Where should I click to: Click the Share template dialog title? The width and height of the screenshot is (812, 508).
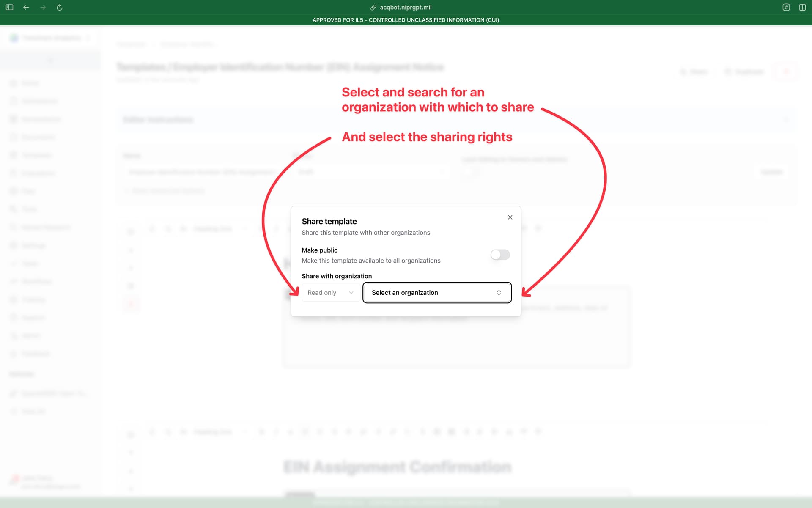(x=329, y=221)
